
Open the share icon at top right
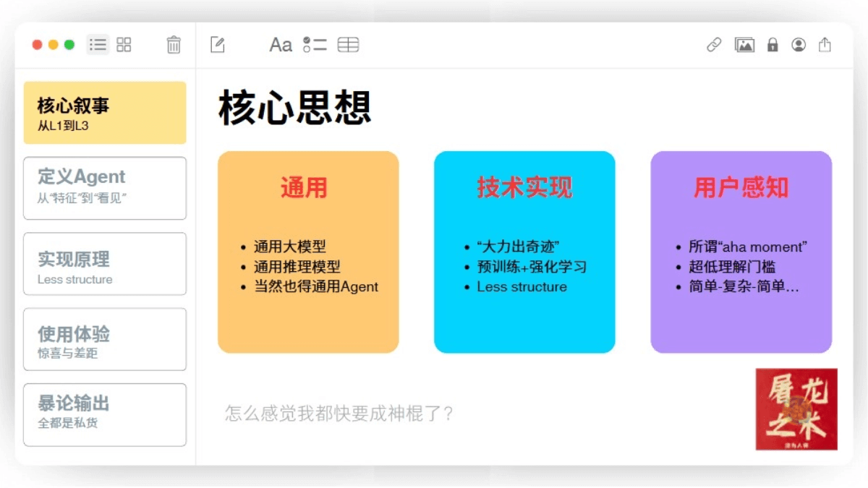click(825, 44)
